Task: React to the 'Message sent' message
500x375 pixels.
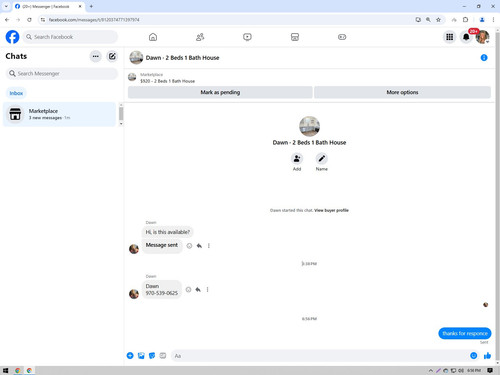Action: 189,246
